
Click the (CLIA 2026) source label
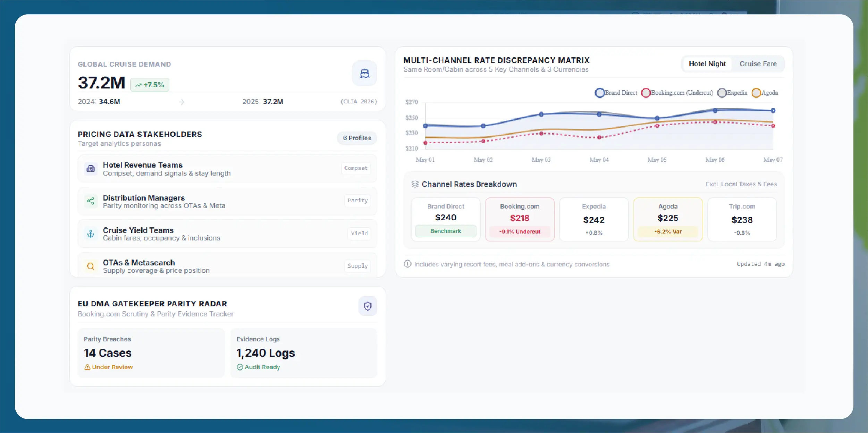click(359, 102)
